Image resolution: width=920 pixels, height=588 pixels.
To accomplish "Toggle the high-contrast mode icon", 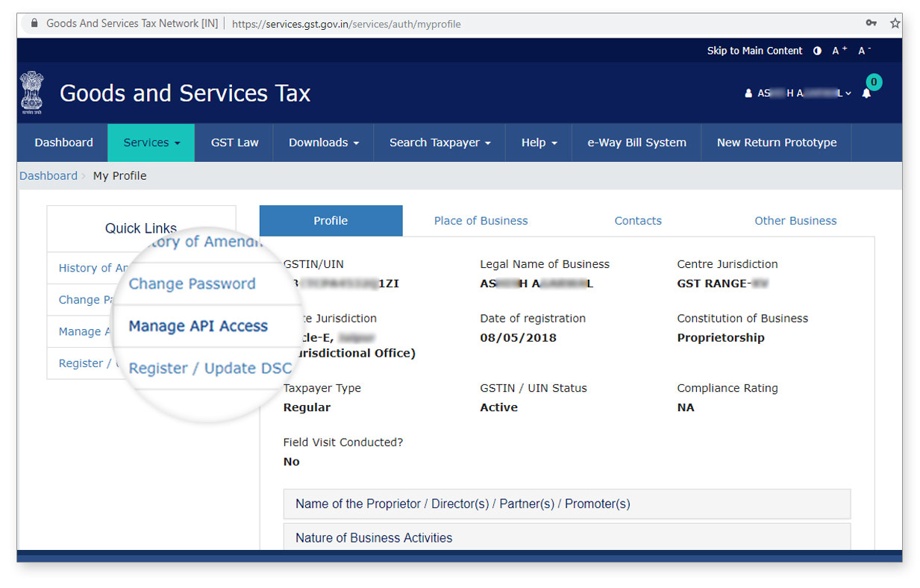I will tap(817, 51).
